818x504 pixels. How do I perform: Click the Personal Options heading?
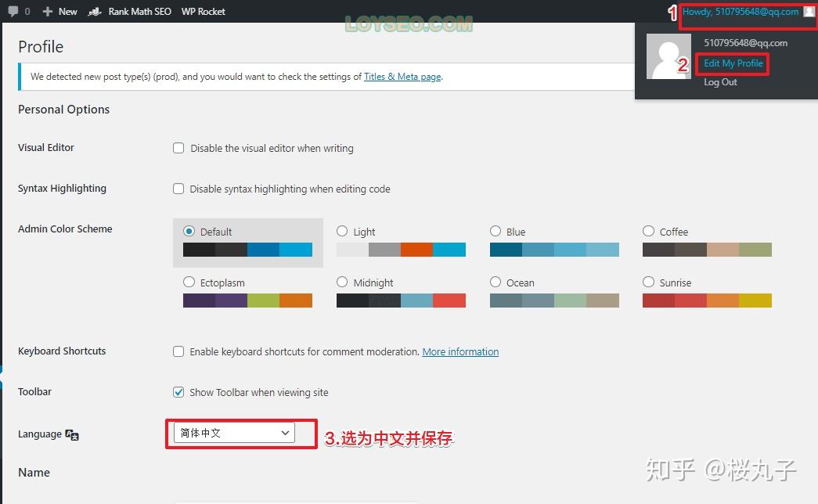pyautogui.click(x=63, y=110)
